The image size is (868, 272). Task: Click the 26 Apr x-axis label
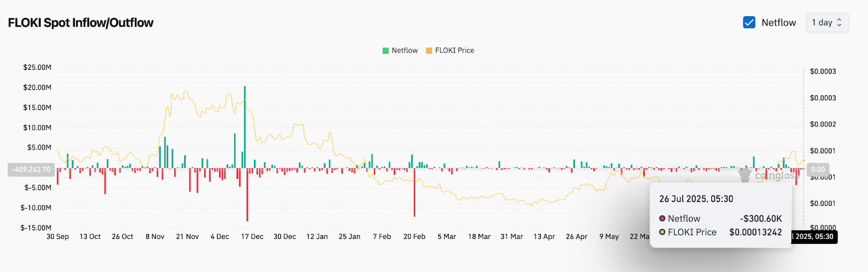pyautogui.click(x=577, y=237)
